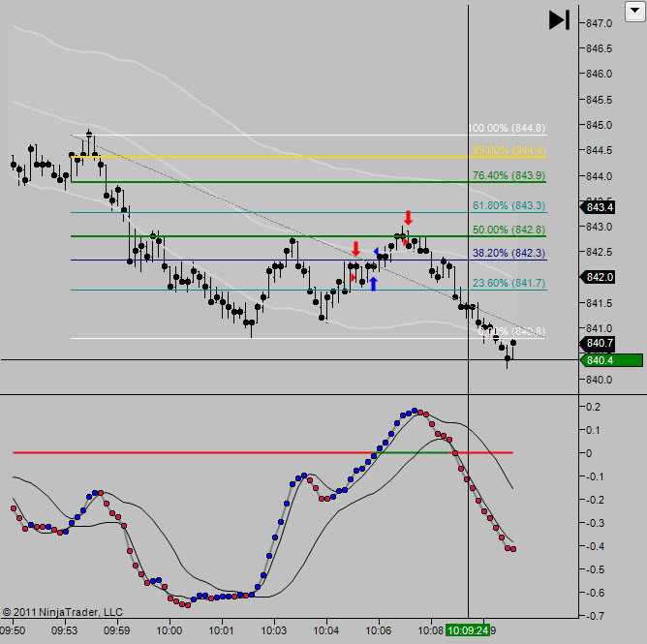Click the blue up arrow signal marker
The image size is (647, 644).
pyautogui.click(x=374, y=284)
